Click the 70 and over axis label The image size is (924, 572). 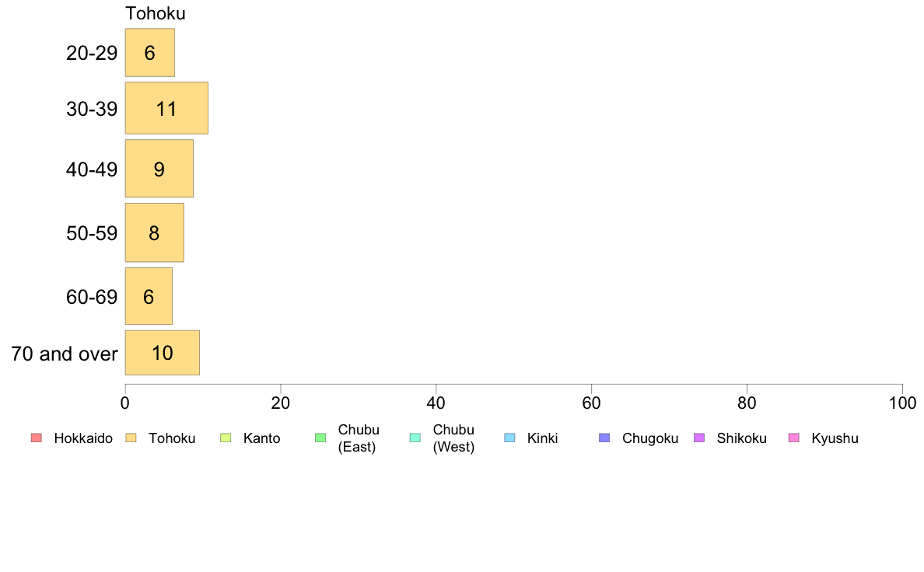pos(65,354)
